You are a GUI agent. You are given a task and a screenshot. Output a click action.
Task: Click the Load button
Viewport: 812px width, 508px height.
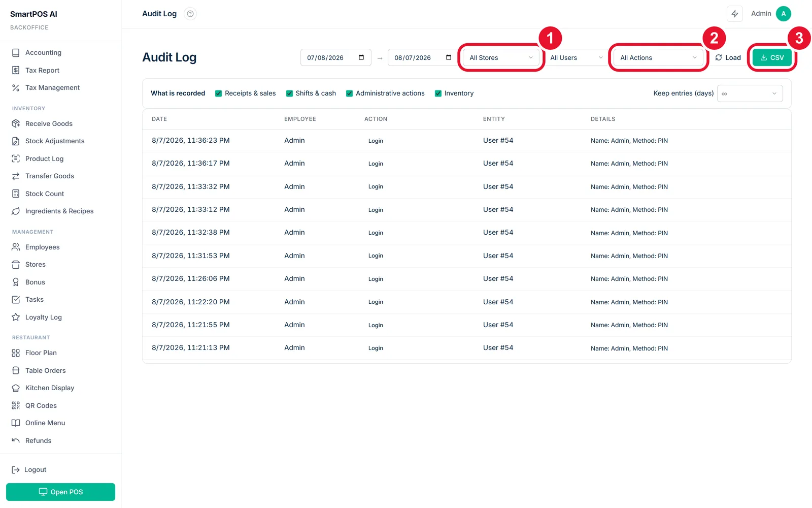[x=728, y=57]
